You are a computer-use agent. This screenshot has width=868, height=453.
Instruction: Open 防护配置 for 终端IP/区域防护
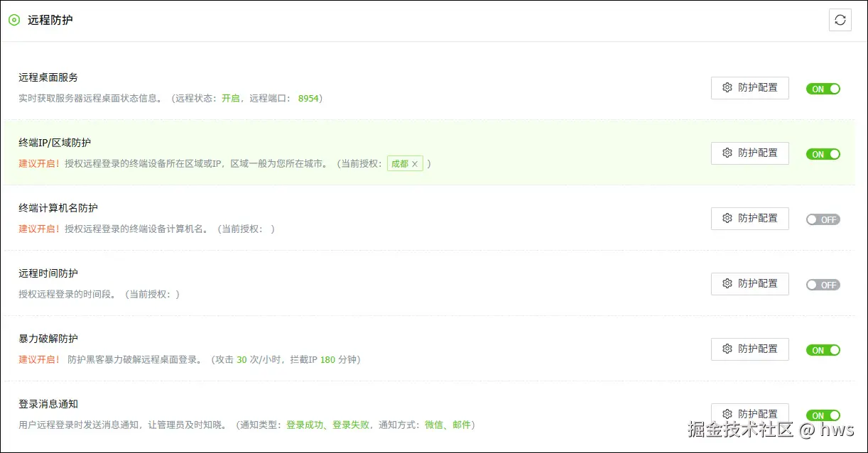point(749,153)
